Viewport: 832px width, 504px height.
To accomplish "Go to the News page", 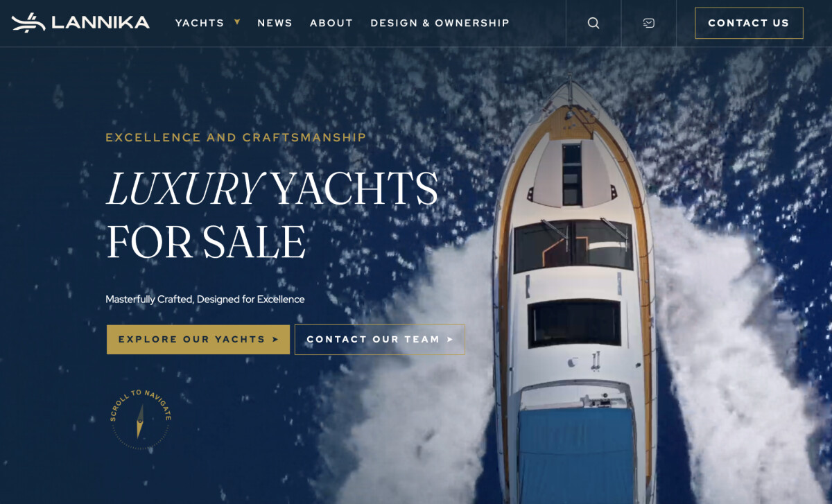I will [275, 23].
